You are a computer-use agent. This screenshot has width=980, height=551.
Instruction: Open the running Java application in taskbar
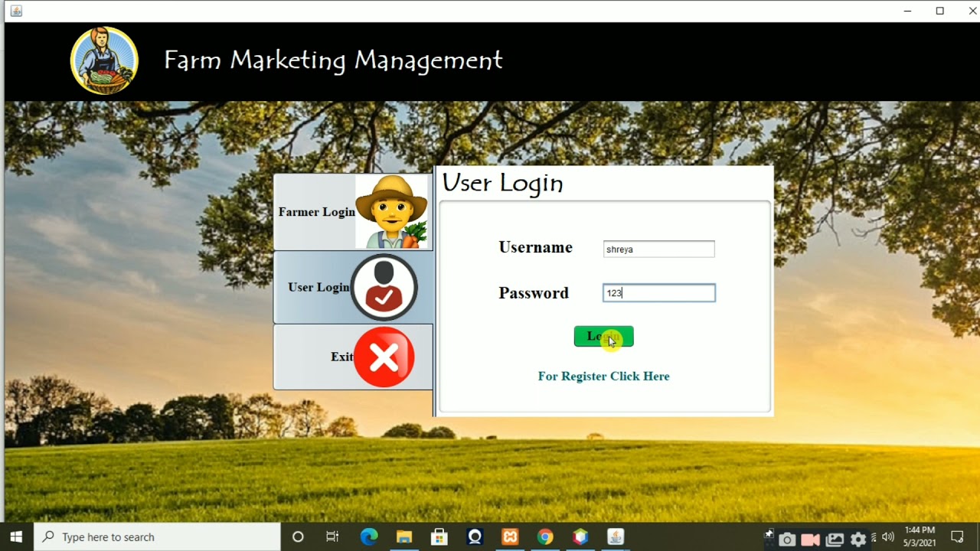point(615,536)
